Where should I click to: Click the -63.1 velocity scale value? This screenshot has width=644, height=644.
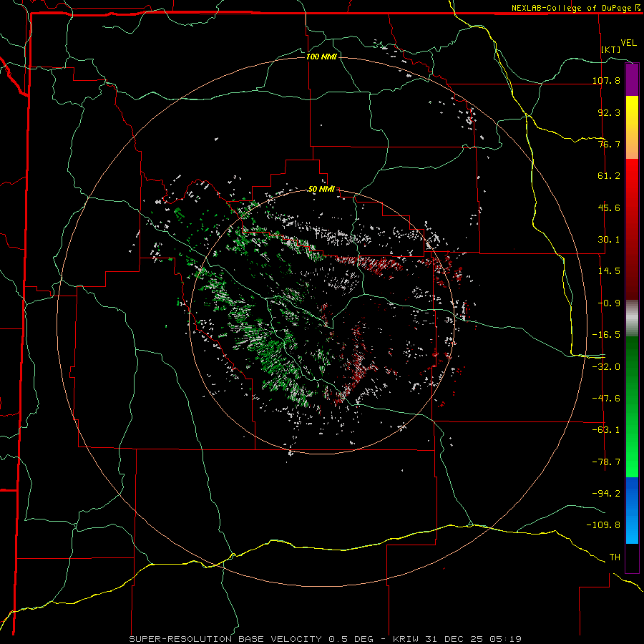point(606,430)
